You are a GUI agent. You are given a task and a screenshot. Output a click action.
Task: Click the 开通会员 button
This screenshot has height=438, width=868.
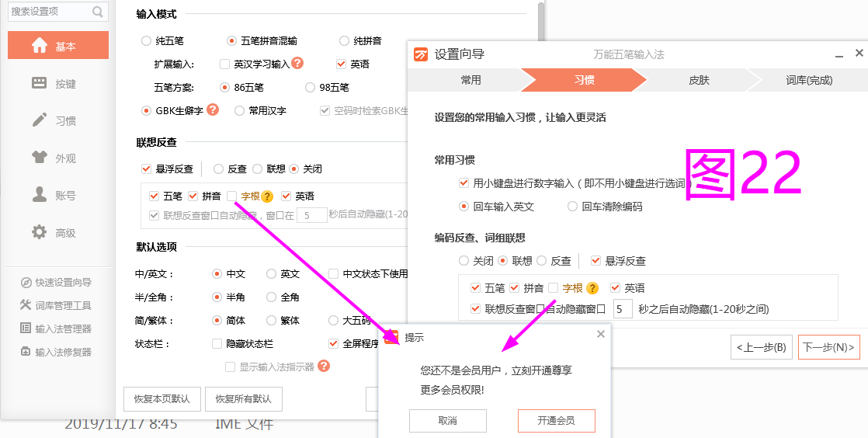point(556,420)
